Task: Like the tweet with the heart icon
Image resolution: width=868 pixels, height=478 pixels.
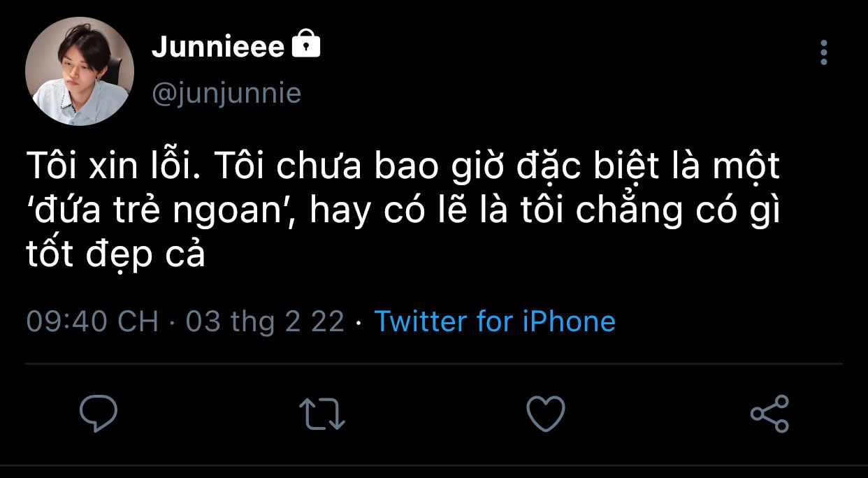Action: [x=545, y=413]
